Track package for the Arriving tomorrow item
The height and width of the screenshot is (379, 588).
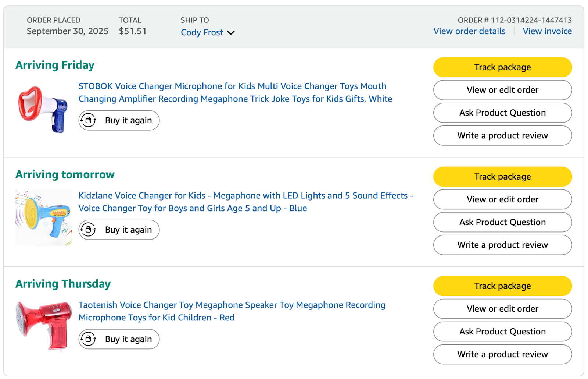tap(502, 177)
